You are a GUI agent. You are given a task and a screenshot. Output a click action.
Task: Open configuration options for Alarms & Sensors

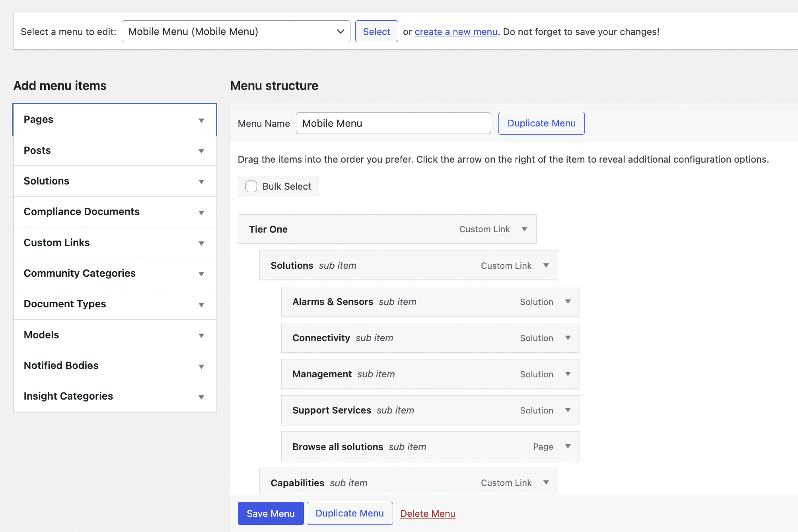click(x=568, y=301)
